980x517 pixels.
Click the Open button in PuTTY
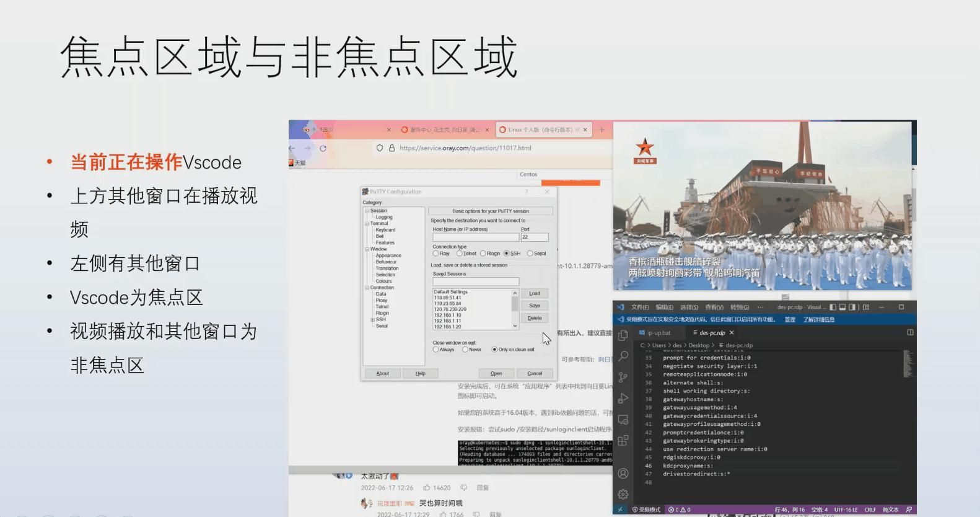pos(496,373)
